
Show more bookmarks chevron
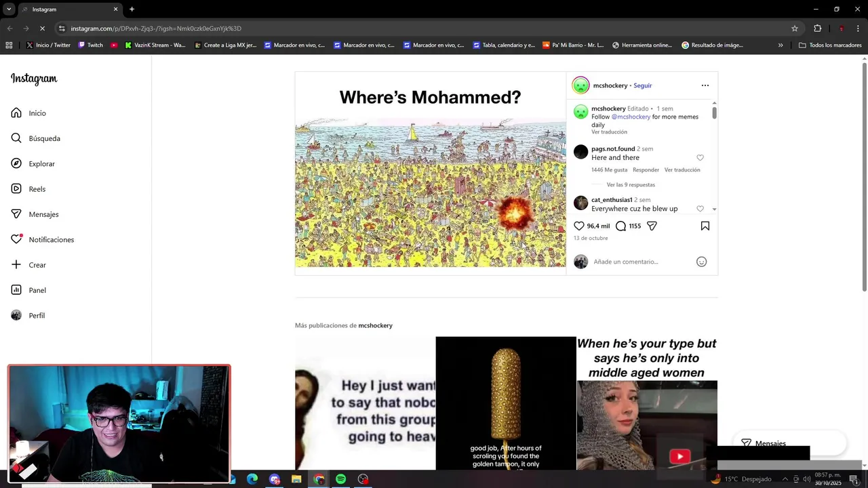coord(781,45)
